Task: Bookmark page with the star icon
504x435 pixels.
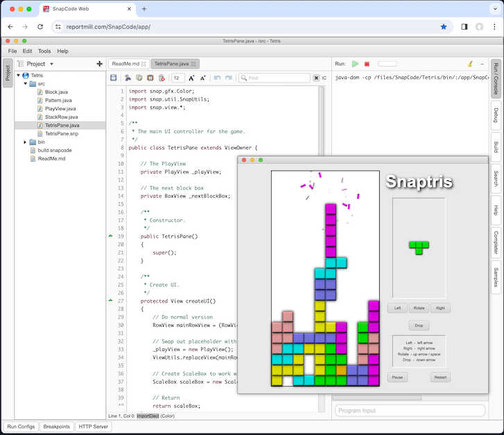Action: tap(444, 26)
